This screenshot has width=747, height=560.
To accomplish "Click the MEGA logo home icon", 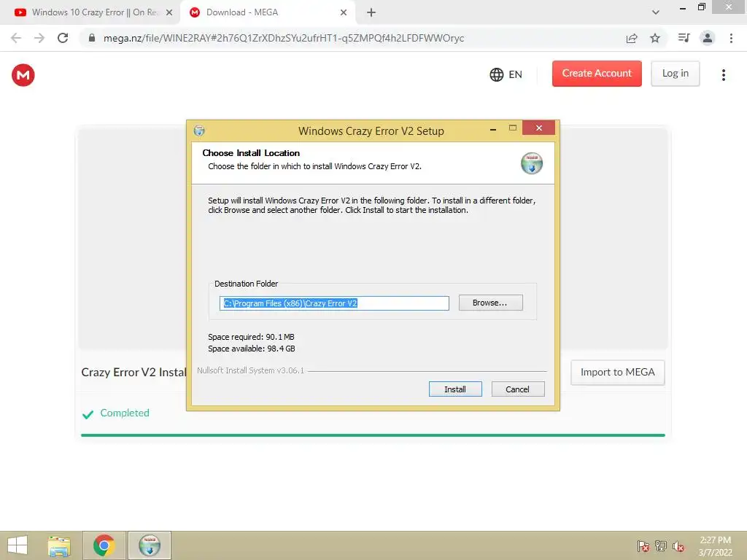I will point(23,75).
